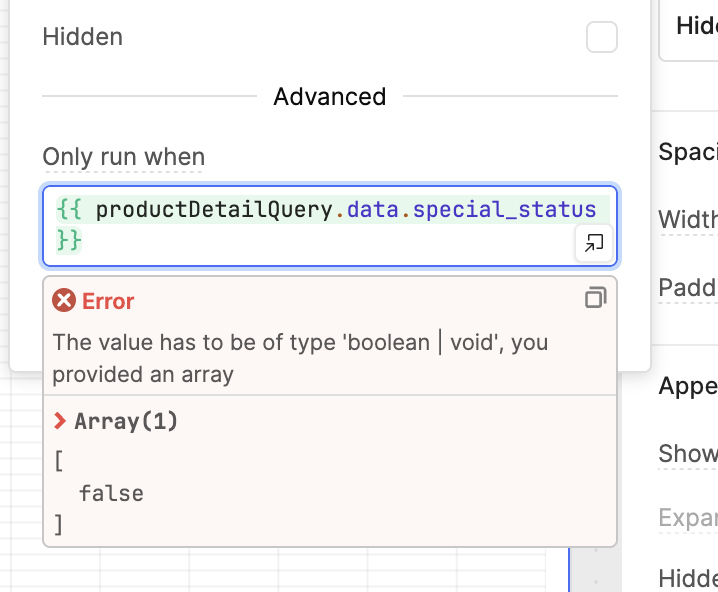Click the Array(1) result label
The image size is (718, 592).
click(126, 421)
